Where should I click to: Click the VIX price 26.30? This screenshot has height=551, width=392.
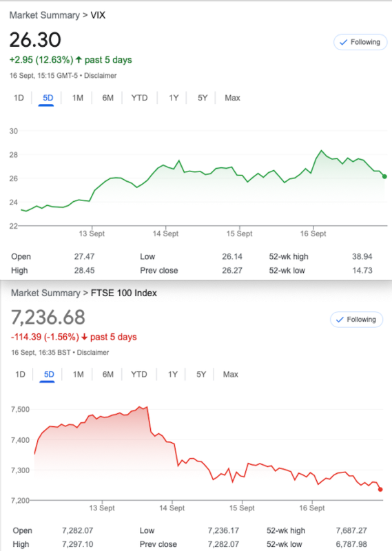point(35,39)
